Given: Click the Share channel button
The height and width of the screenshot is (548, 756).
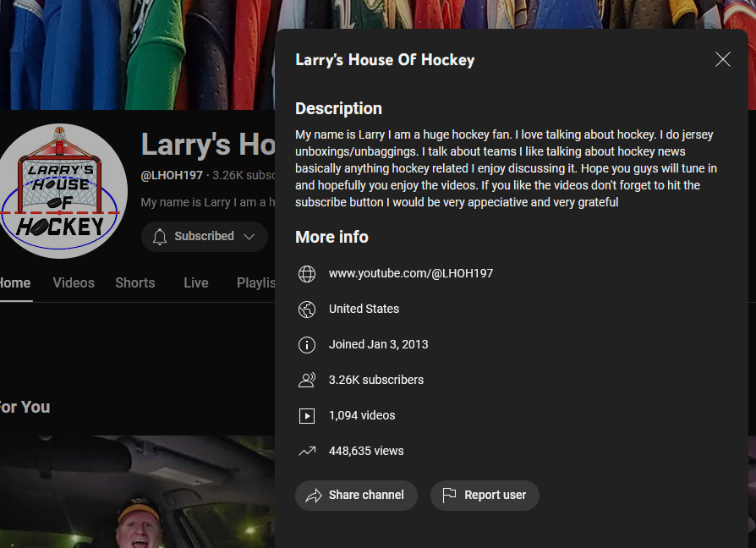Looking at the screenshot, I should coord(356,496).
